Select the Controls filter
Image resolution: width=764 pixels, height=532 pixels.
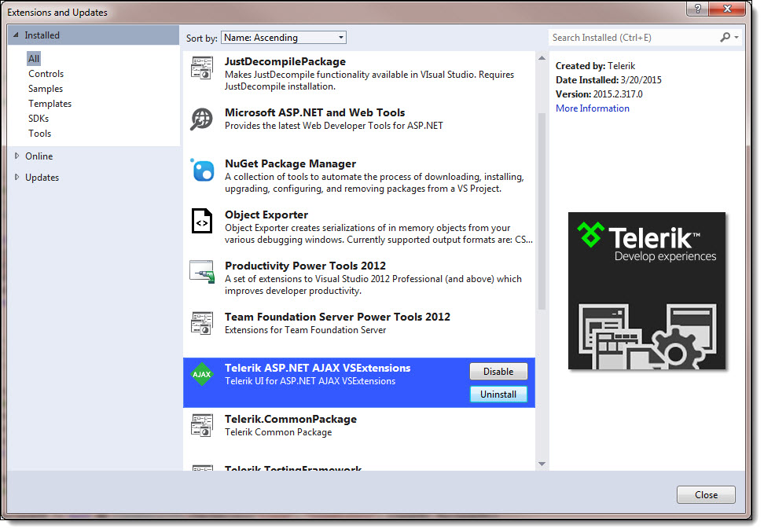click(x=46, y=74)
